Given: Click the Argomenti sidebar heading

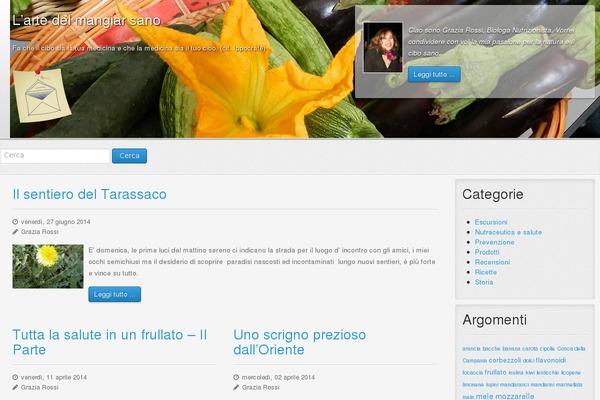Looking at the screenshot, I should coord(494,320).
